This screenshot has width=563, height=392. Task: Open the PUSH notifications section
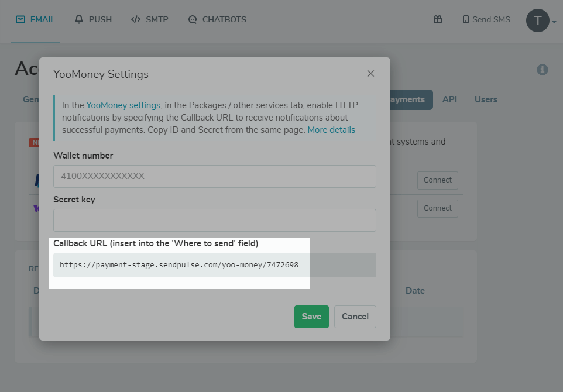click(x=93, y=19)
